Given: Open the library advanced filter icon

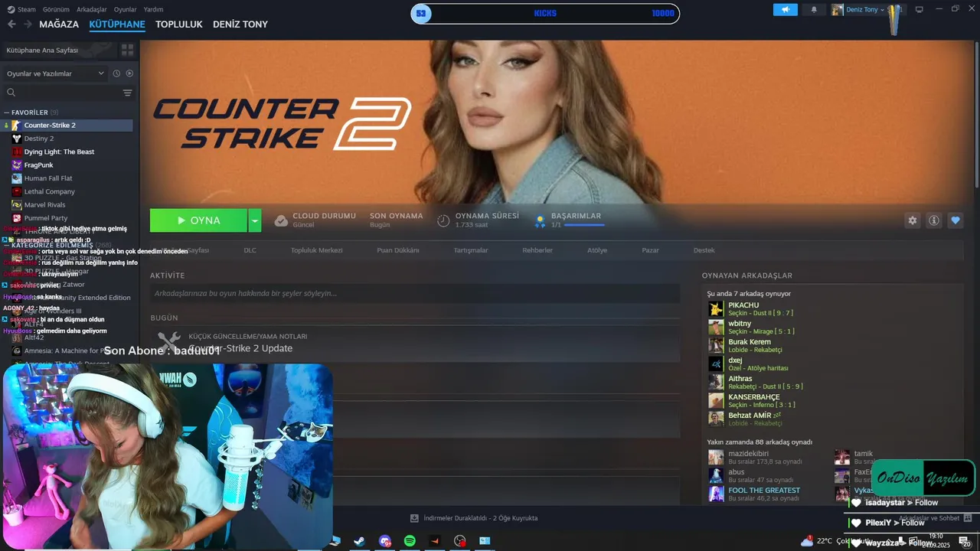Looking at the screenshot, I should tap(127, 93).
